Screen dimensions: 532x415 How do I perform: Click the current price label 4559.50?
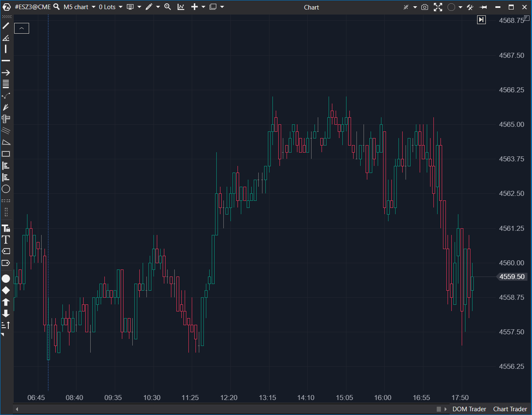pos(512,277)
